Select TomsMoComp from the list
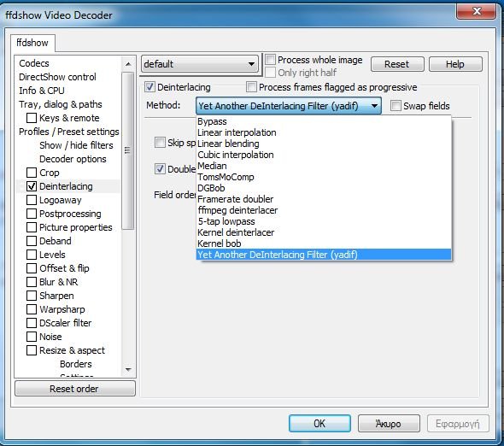The width and height of the screenshot is (504, 446). pos(324,177)
